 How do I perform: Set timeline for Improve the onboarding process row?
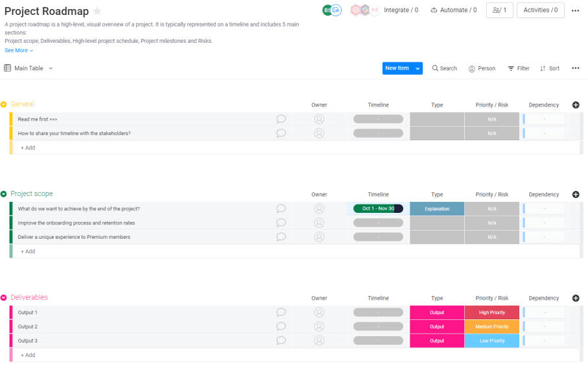click(x=378, y=223)
